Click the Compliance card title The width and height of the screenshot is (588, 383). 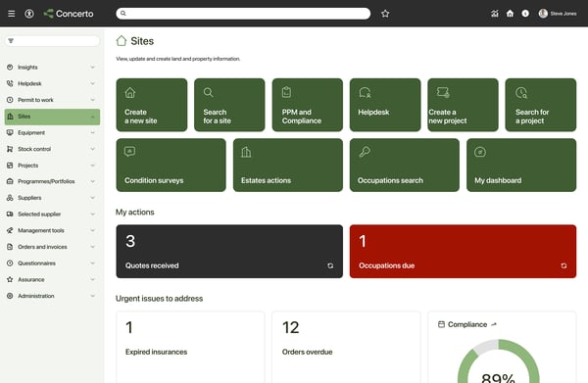(467, 324)
